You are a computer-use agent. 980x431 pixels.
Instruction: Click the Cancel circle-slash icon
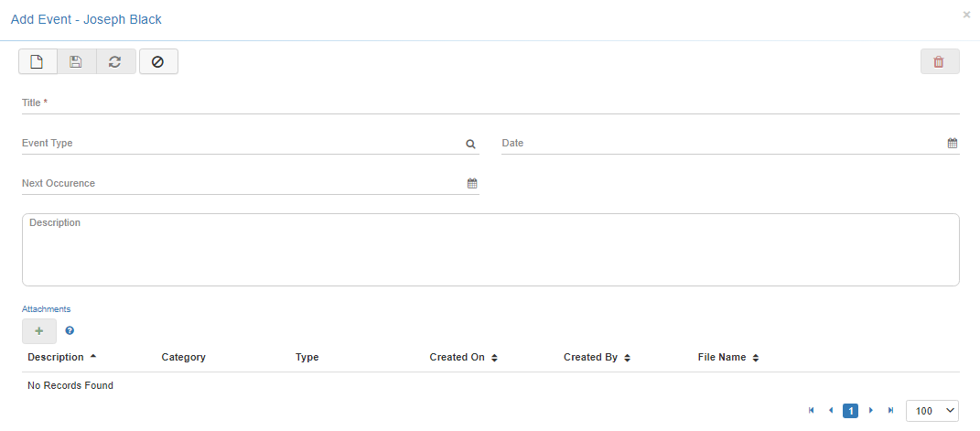point(158,61)
